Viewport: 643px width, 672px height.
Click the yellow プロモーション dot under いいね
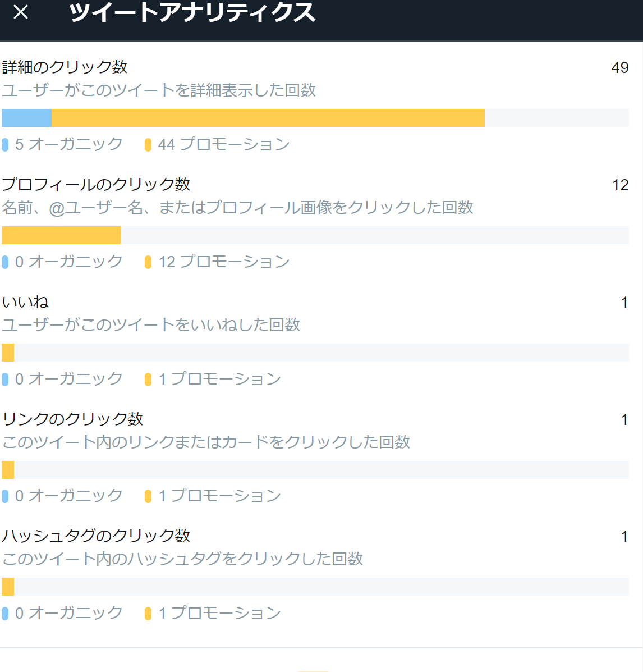click(148, 380)
